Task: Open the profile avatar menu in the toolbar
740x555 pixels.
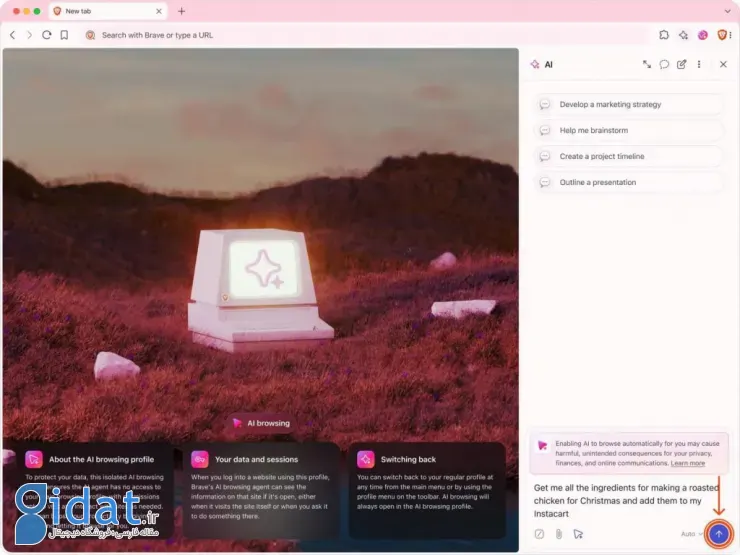Action: 703,35
